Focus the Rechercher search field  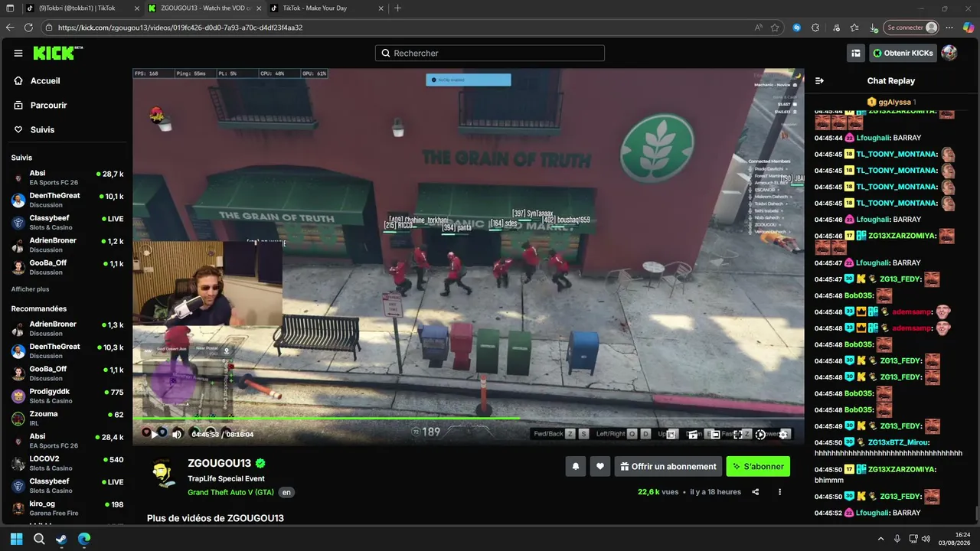(x=490, y=53)
